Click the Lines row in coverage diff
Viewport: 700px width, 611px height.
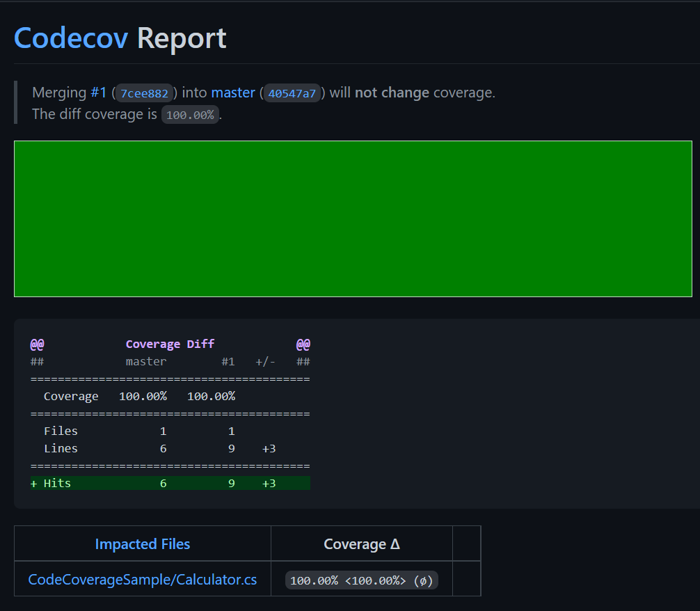61,449
